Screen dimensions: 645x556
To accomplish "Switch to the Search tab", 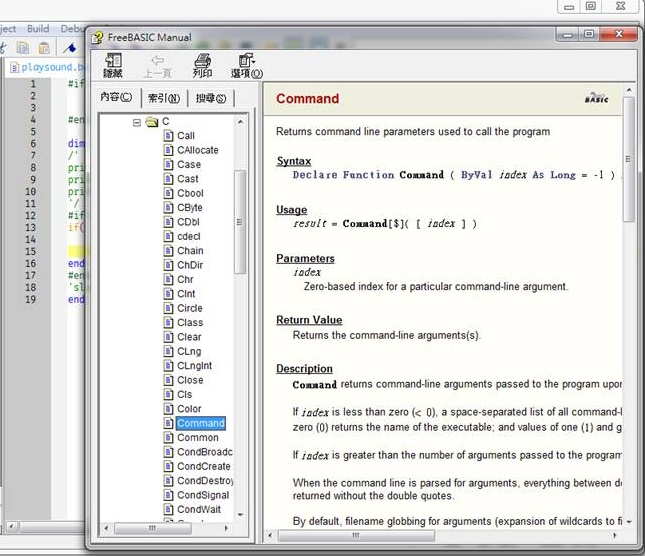I will [211, 98].
